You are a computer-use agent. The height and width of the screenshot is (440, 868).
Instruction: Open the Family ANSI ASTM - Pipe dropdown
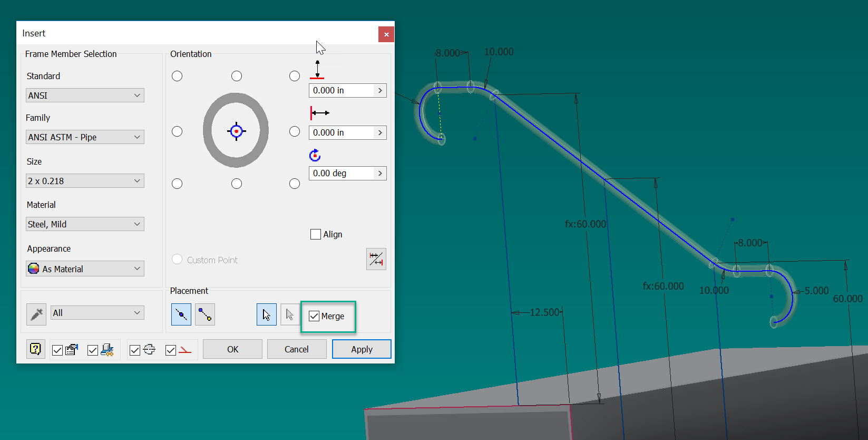pyautogui.click(x=85, y=137)
